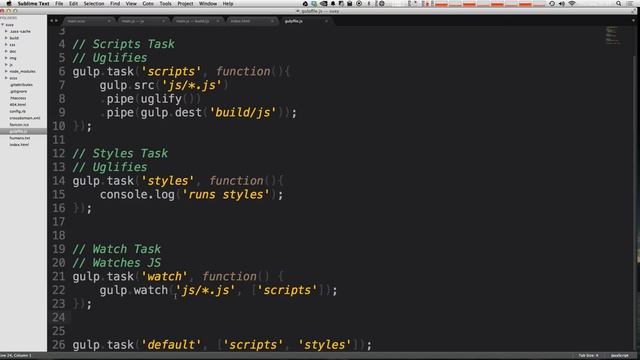Open the tab list dropdown arrow
Viewport: 640px width, 360px height.
click(x=634, y=20)
